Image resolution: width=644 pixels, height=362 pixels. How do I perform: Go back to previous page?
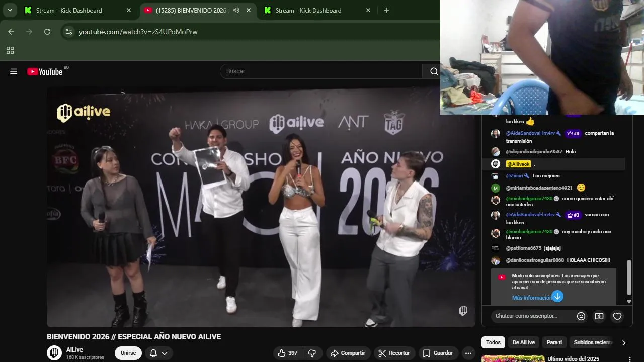pos(11,32)
